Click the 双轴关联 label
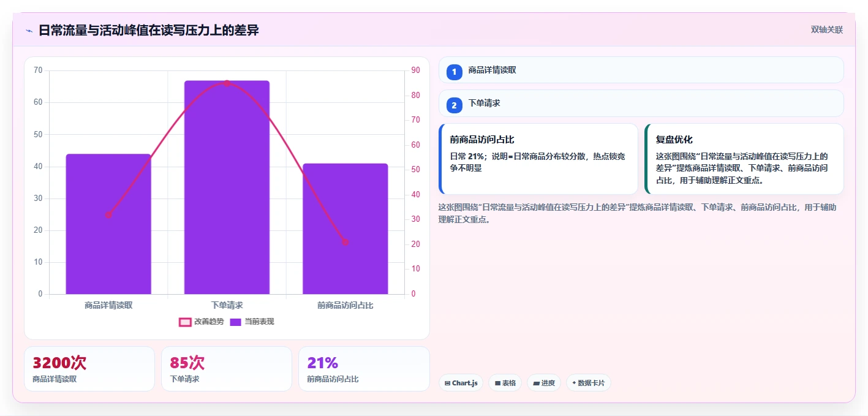Viewport: 868px width, 416px height. (827, 30)
